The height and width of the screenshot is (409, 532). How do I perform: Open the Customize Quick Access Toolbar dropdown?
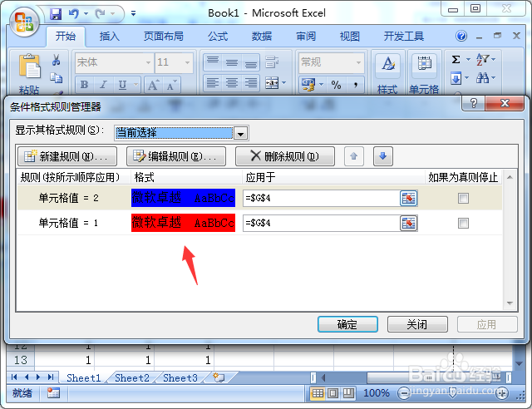133,13
